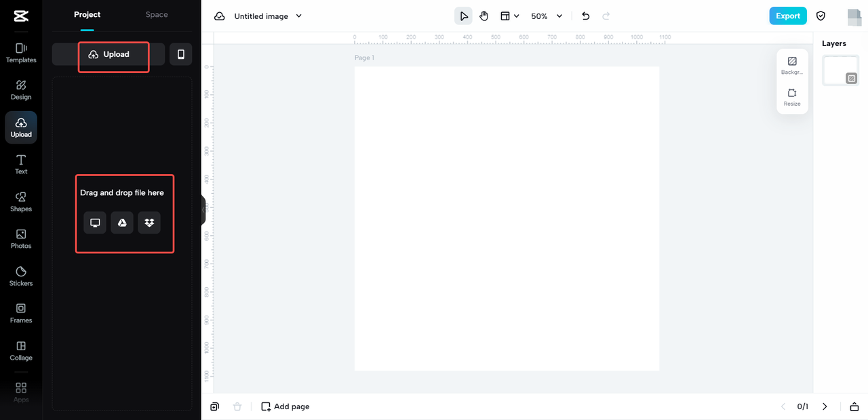
Task: Select the pointer select tool
Action: tap(464, 16)
